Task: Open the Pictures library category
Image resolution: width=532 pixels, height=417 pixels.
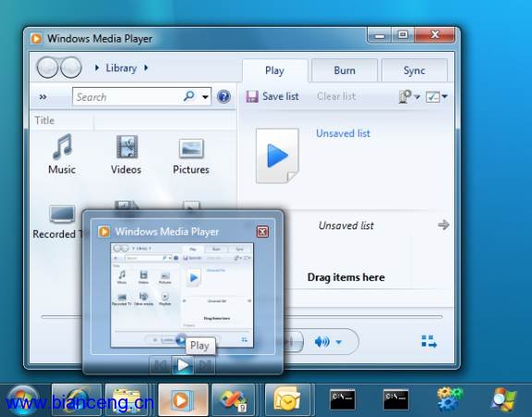Action: (x=191, y=156)
